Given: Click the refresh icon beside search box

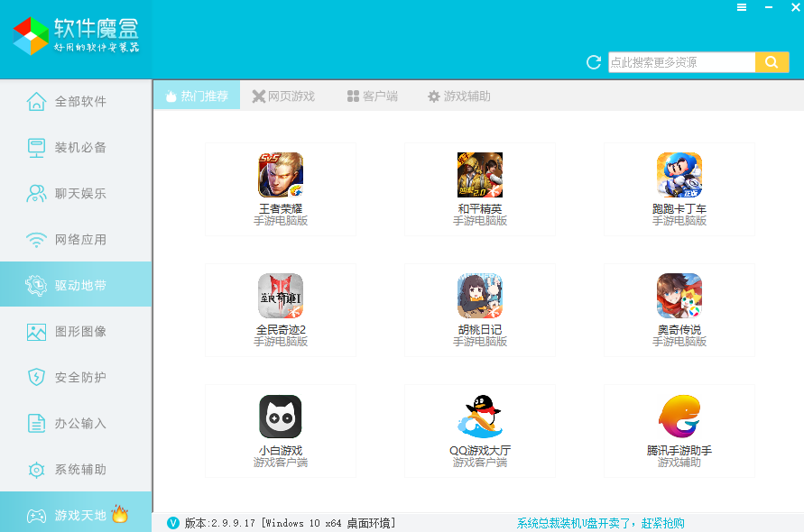Looking at the screenshot, I should (x=594, y=62).
